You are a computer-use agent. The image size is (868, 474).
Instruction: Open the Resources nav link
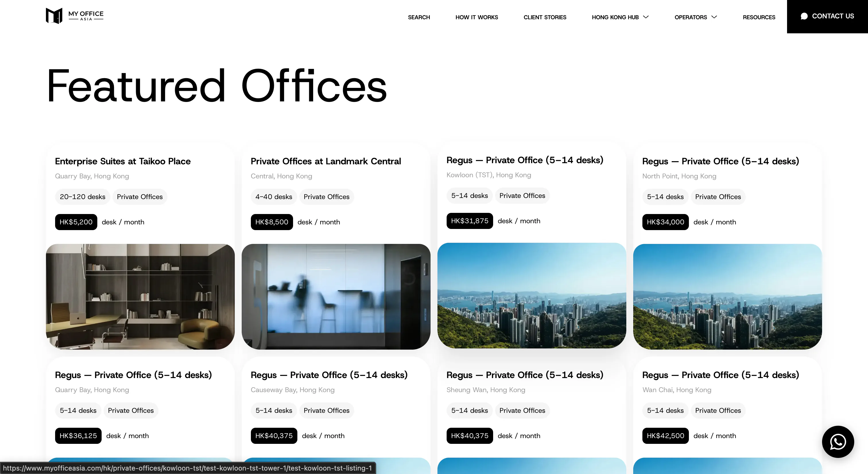(759, 17)
